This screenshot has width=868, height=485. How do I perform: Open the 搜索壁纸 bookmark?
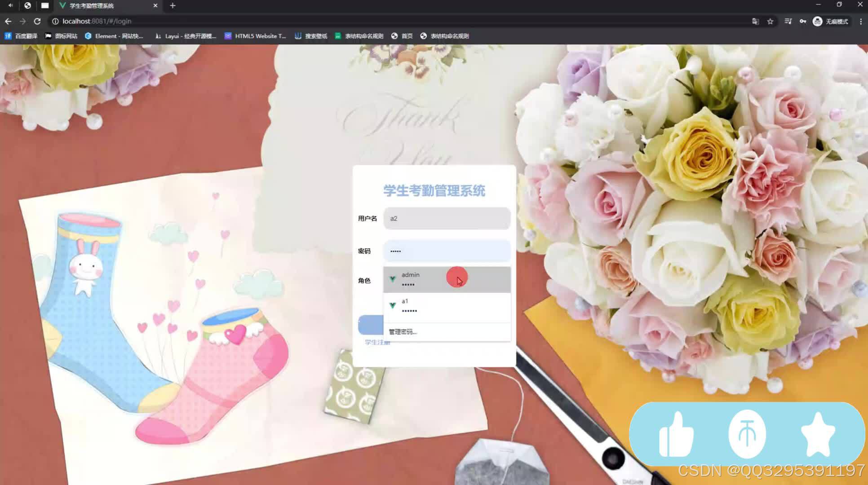[x=311, y=36]
